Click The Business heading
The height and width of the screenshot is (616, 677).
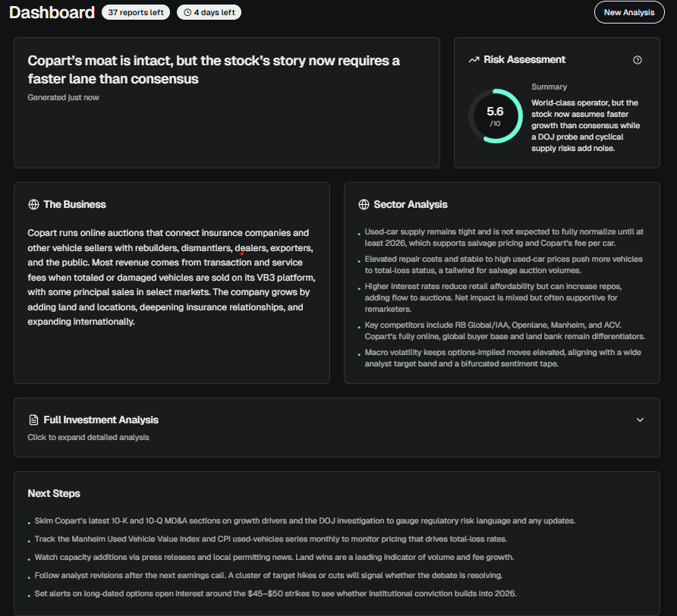tap(74, 205)
